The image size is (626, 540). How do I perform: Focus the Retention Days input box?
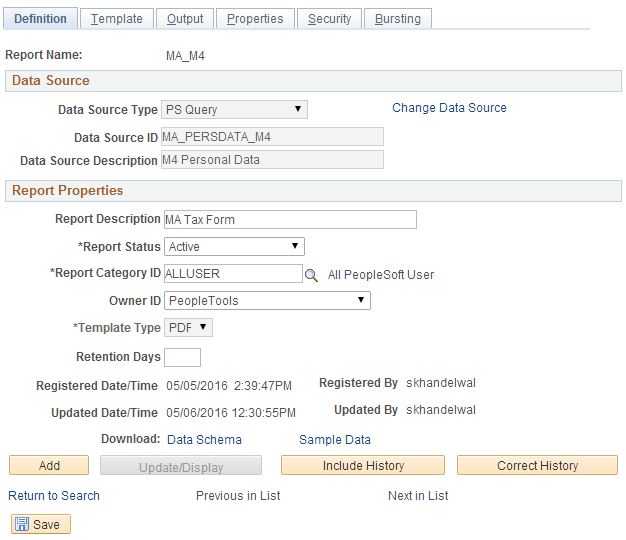(182, 357)
